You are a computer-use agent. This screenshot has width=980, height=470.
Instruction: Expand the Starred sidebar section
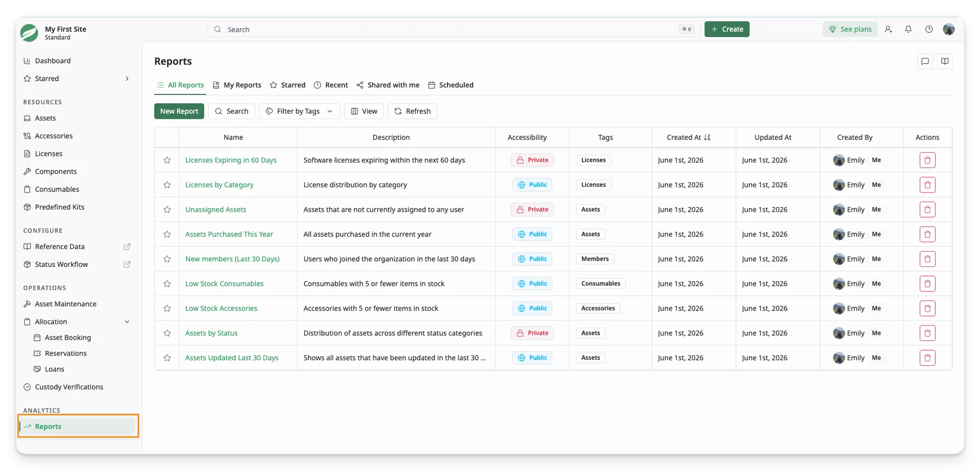(127, 79)
